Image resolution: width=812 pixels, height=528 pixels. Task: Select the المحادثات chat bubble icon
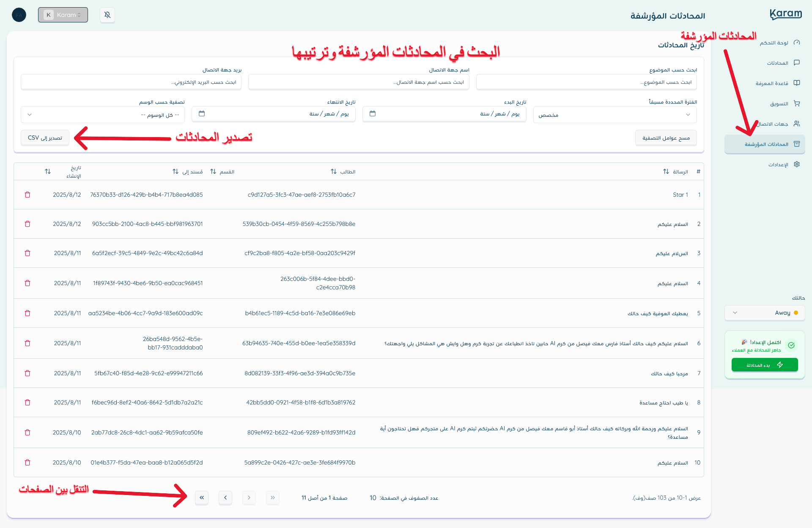[797, 63]
